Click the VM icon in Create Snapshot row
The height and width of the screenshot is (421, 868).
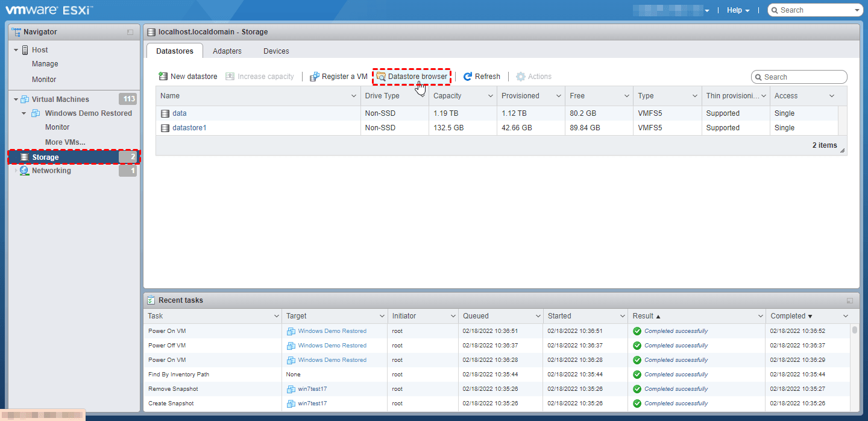click(x=291, y=404)
